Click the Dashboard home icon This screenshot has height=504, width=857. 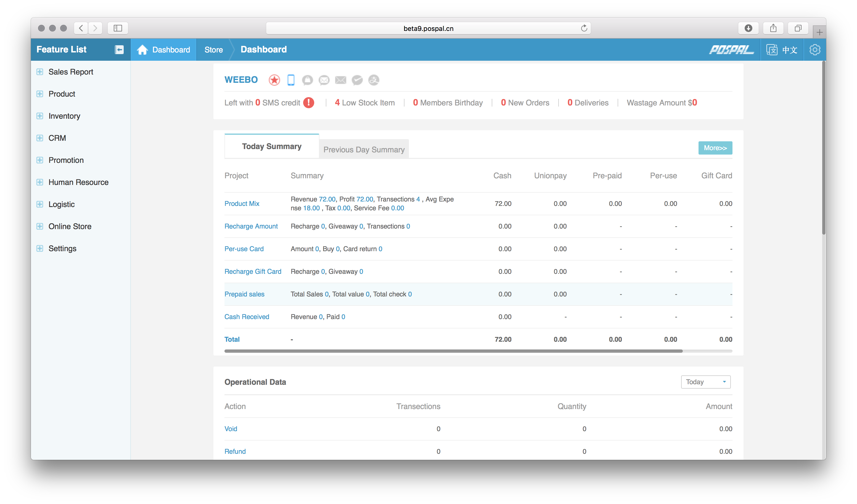142,50
